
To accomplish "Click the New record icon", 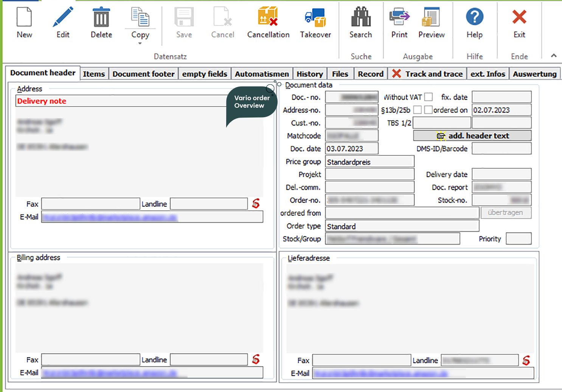I will point(24,17).
